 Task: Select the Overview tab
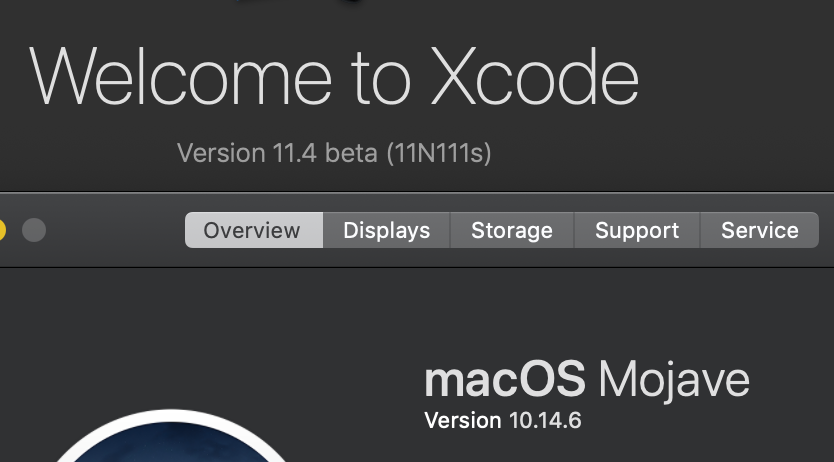point(254,230)
